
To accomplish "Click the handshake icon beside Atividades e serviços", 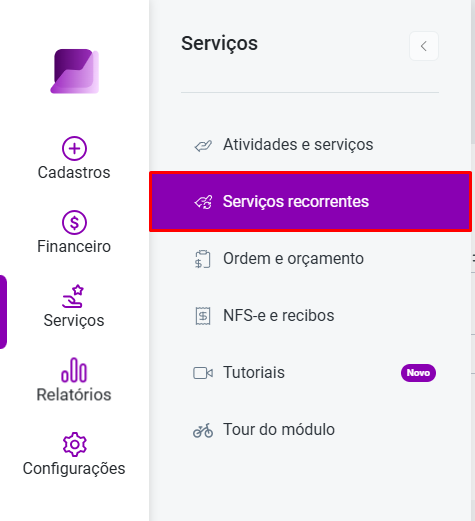I will pyautogui.click(x=203, y=146).
